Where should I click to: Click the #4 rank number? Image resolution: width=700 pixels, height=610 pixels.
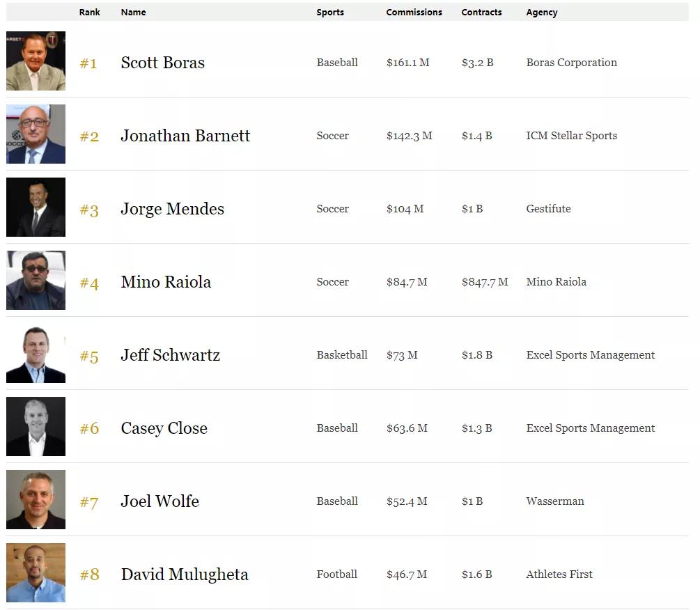(x=89, y=283)
